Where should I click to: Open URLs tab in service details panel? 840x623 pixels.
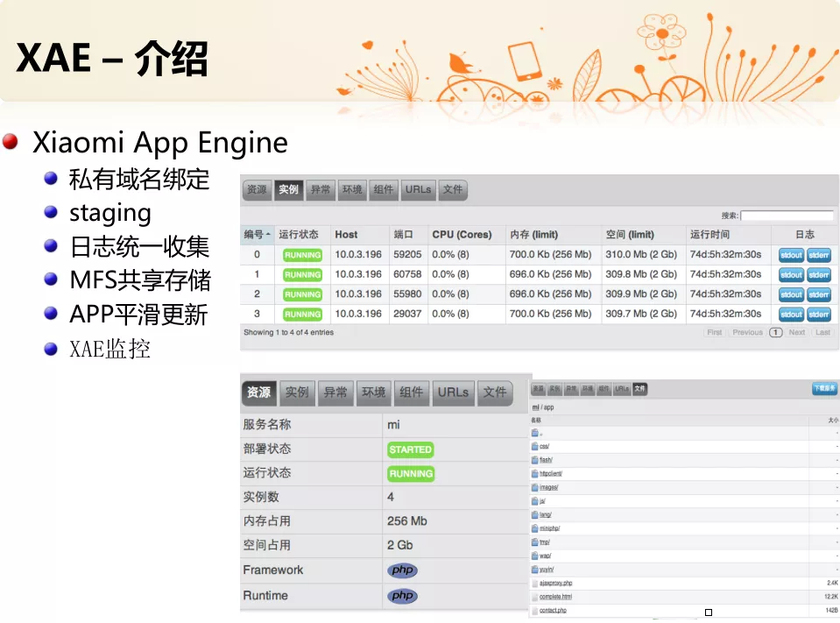coord(453,393)
